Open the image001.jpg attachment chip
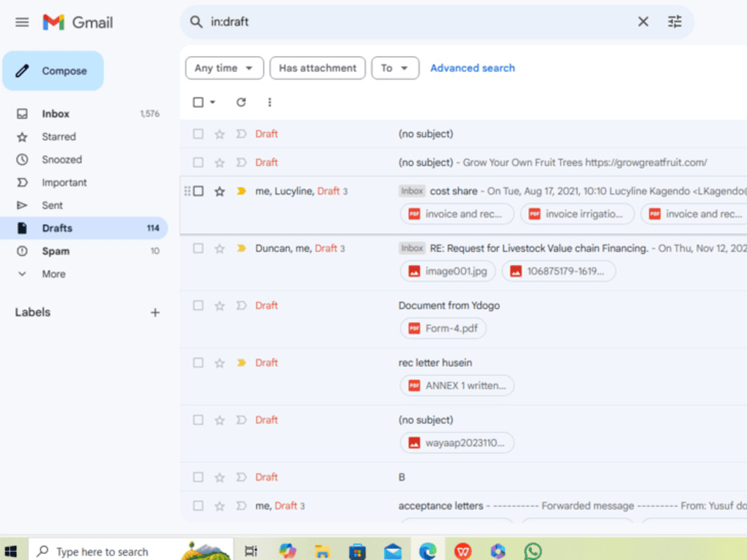Screen dimensions: 747x560 tap(447, 271)
